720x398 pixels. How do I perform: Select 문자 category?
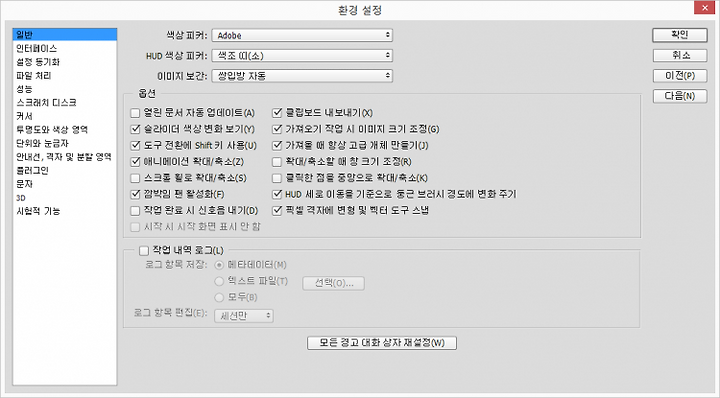click(24, 184)
